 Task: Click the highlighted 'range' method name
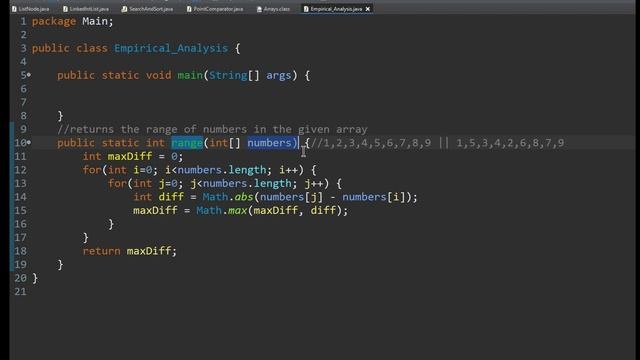pyautogui.click(x=187, y=142)
